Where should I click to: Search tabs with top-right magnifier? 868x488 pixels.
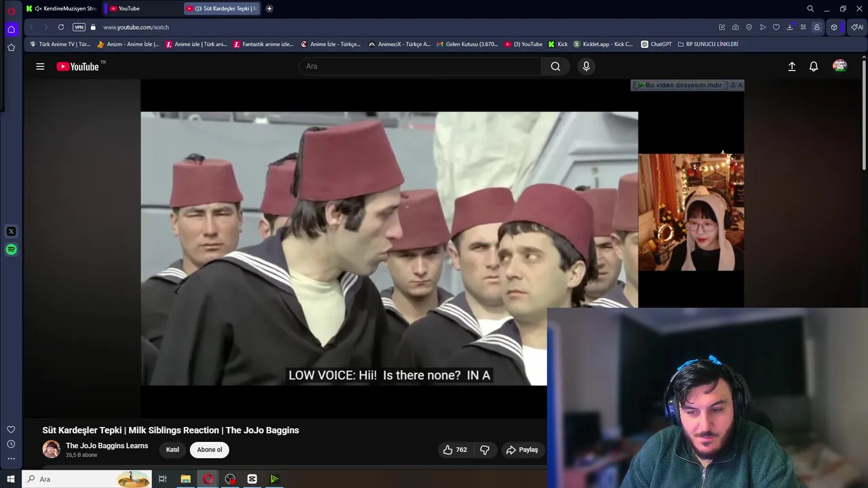810,9
